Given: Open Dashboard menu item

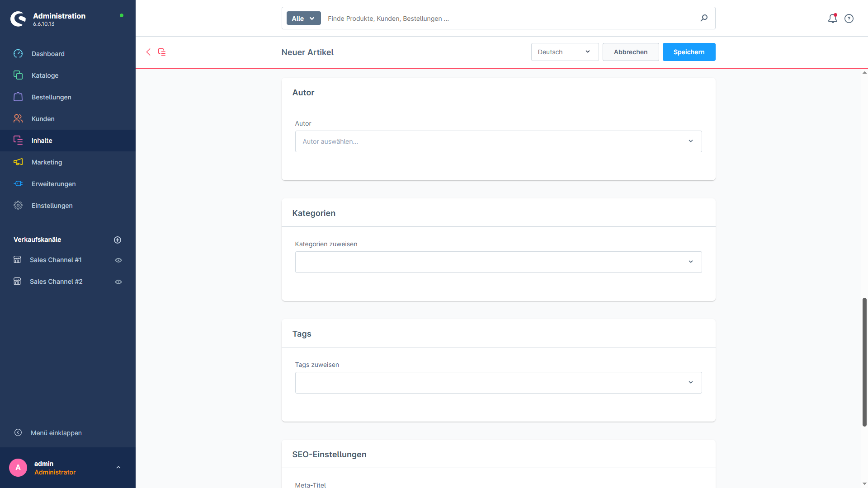Looking at the screenshot, I should (68, 54).
